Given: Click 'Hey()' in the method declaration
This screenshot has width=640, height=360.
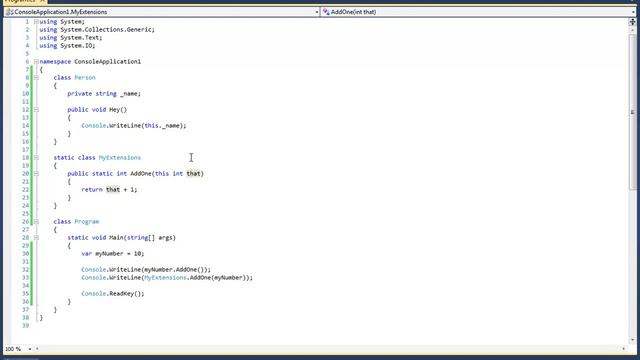Looking at the screenshot, I should pos(118,109).
